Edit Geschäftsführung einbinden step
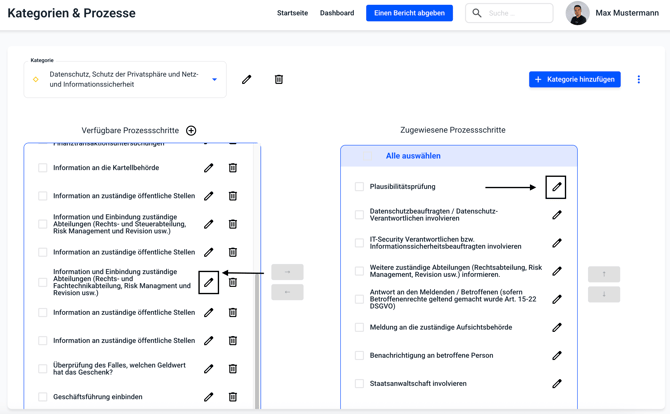The height and width of the screenshot is (414, 670). pyautogui.click(x=209, y=397)
